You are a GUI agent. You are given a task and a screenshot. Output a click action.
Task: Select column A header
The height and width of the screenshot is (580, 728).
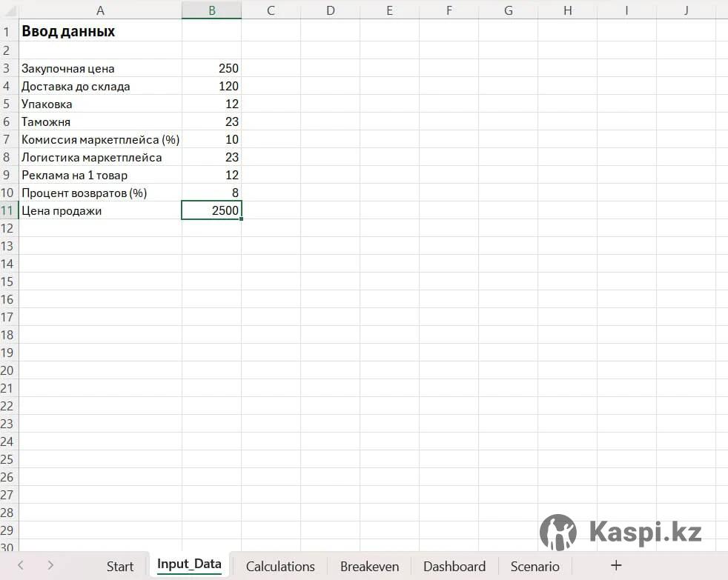(x=100, y=10)
